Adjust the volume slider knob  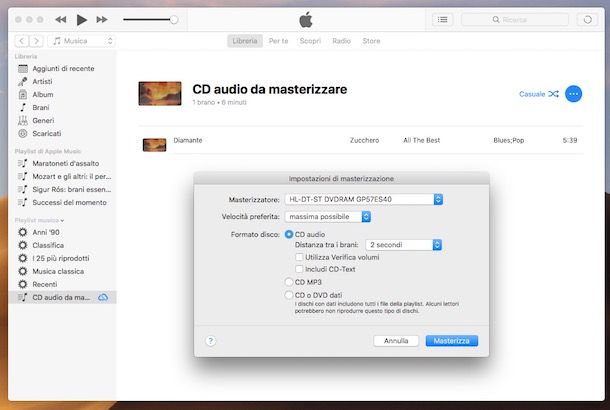pos(174,19)
